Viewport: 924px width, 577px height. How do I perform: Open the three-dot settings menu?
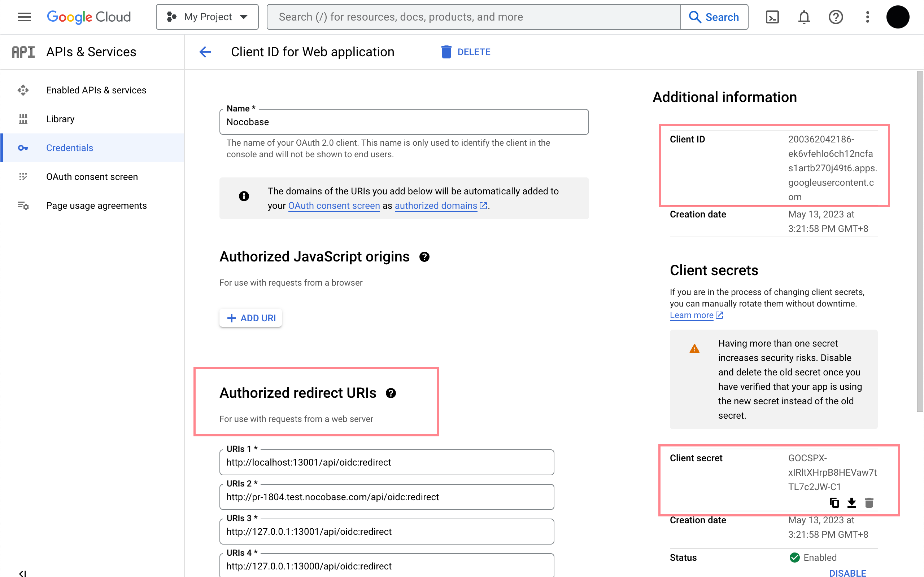[867, 17]
